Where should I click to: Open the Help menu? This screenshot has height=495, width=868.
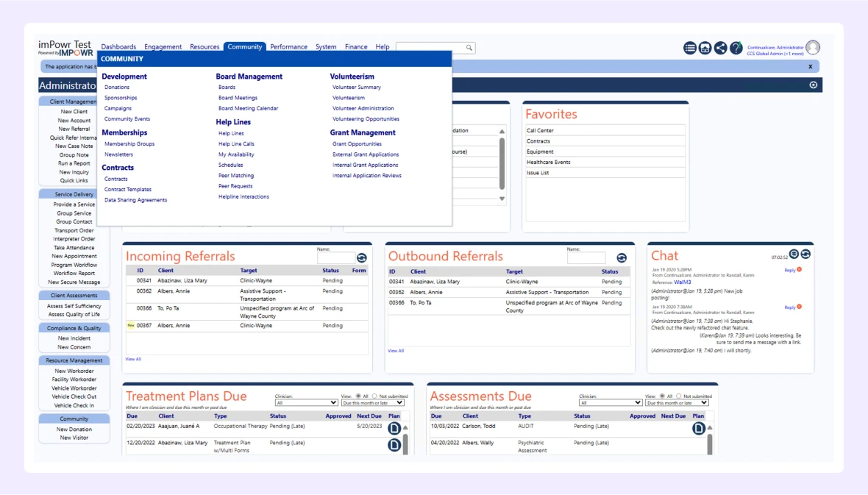tap(383, 47)
